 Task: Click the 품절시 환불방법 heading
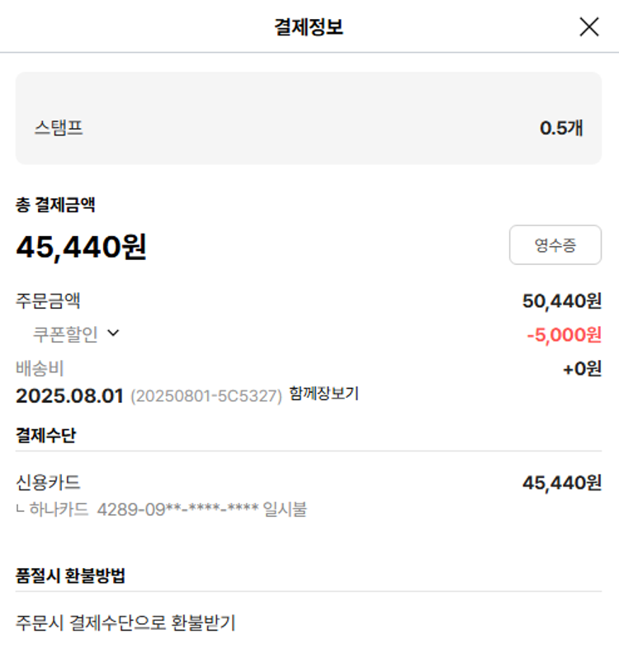click(70, 575)
